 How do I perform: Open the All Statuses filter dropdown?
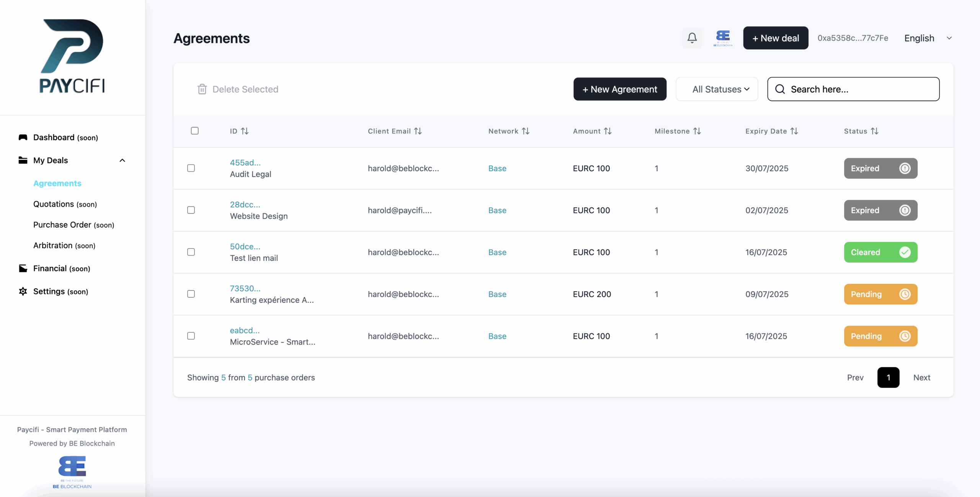point(717,89)
